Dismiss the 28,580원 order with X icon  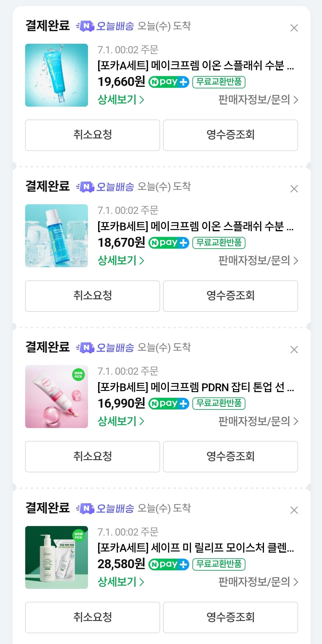[294, 510]
